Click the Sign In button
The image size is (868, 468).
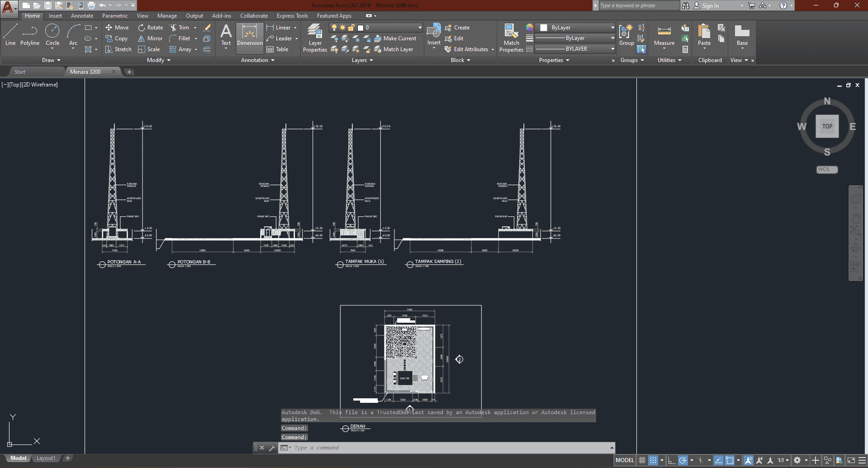tap(710, 5)
